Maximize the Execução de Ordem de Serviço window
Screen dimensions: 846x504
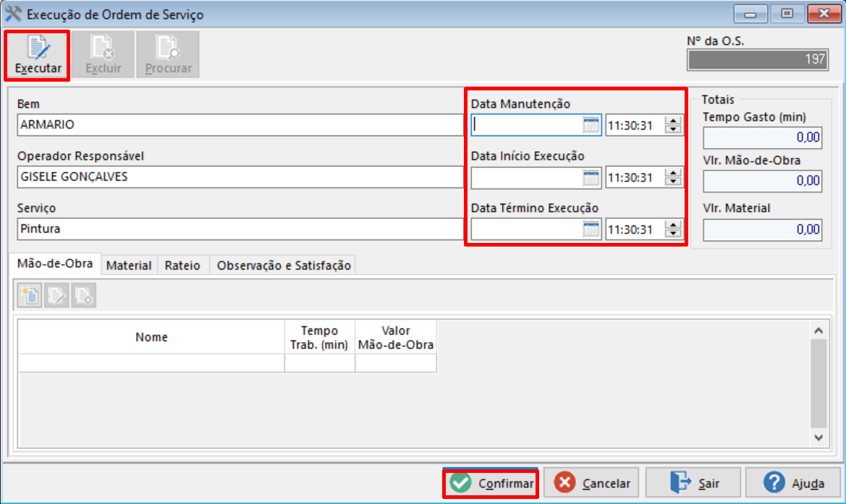click(x=787, y=14)
